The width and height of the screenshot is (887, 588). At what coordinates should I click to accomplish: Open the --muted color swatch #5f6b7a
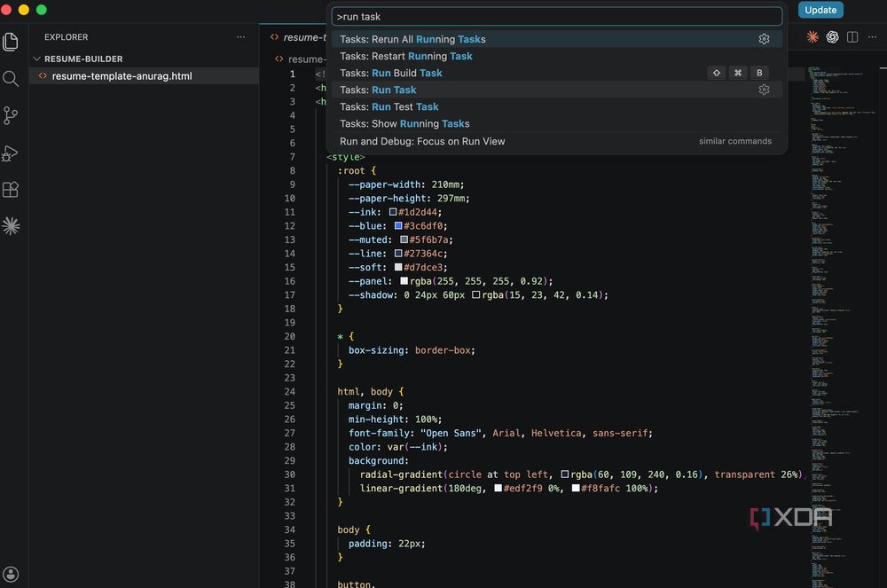pyautogui.click(x=404, y=239)
